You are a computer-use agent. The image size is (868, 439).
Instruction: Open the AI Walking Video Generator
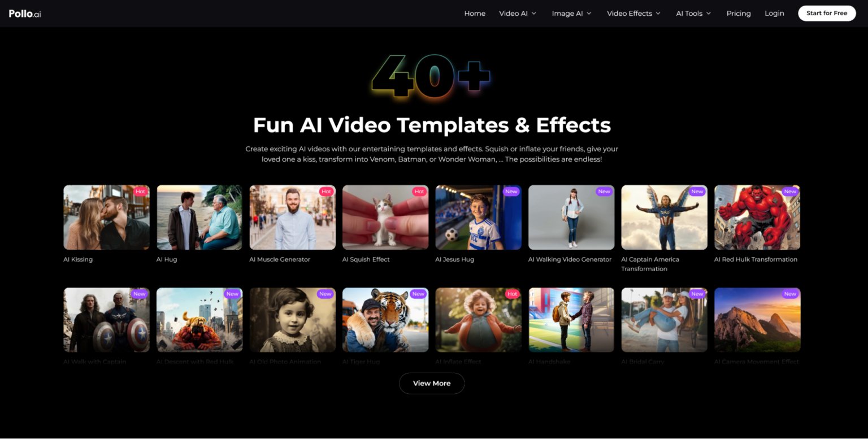(x=571, y=217)
